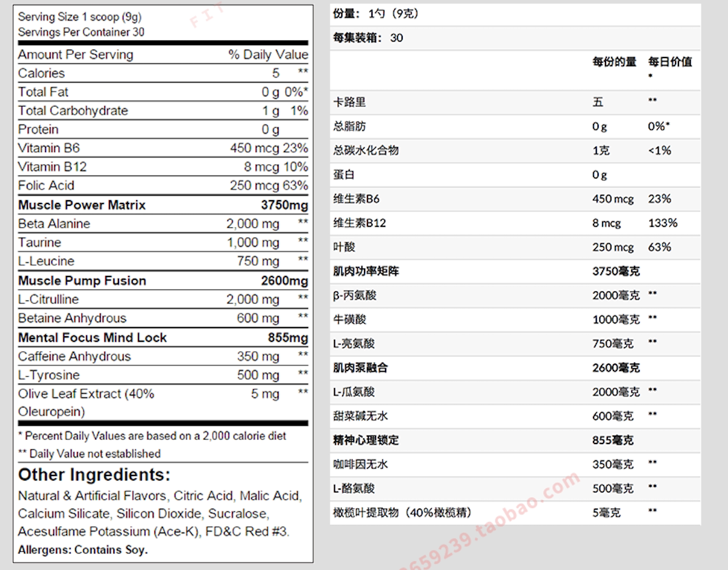Click the 'Muscle Pump Fusion' bold row
This screenshot has width=728, height=570.
[82, 281]
